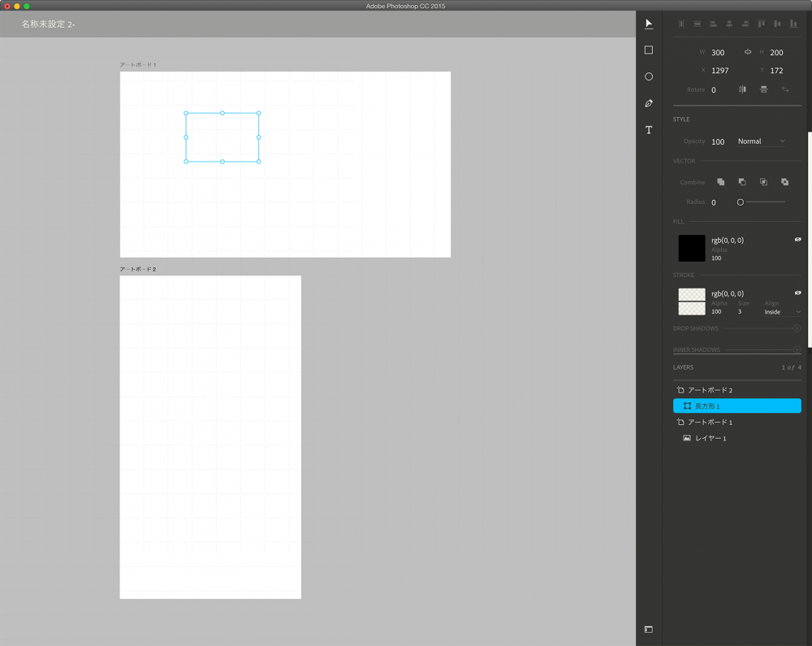Select the Pen tool
Viewport: 812px width, 646px height.
point(648,103)
